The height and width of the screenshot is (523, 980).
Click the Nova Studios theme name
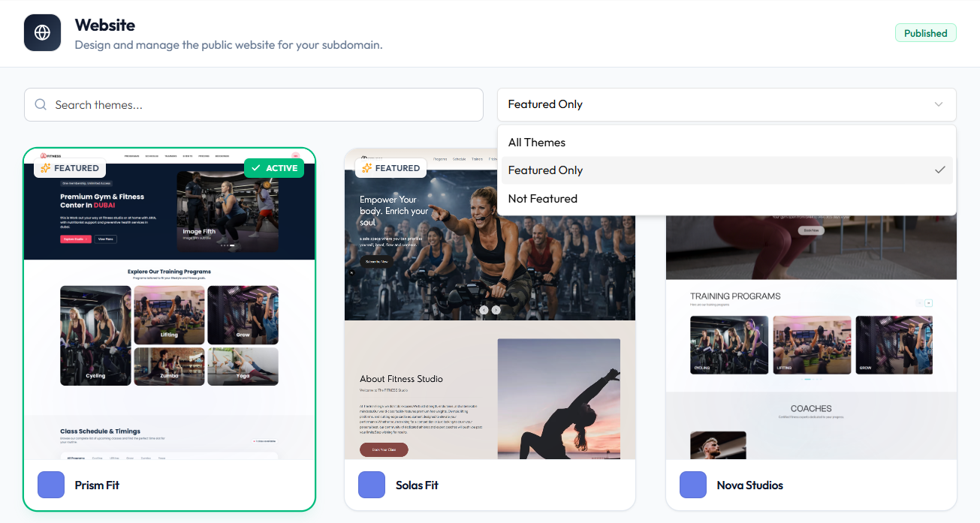750,485
